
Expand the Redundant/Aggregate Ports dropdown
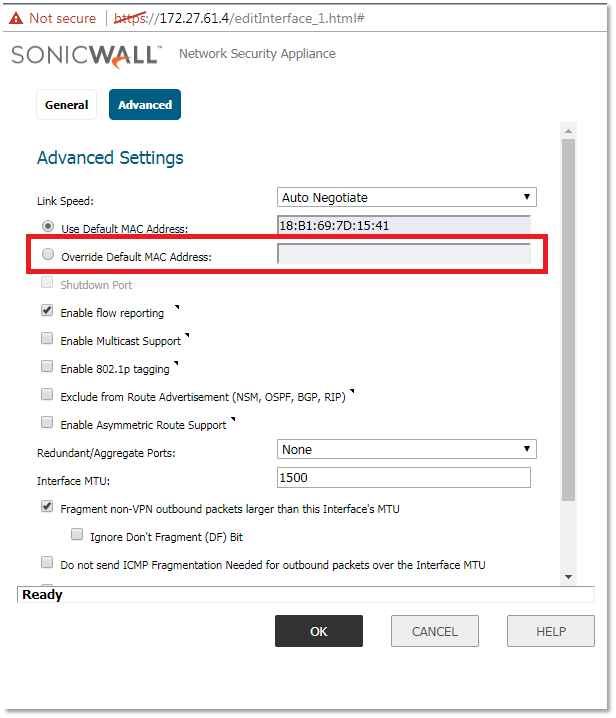[x=406, y=450]
